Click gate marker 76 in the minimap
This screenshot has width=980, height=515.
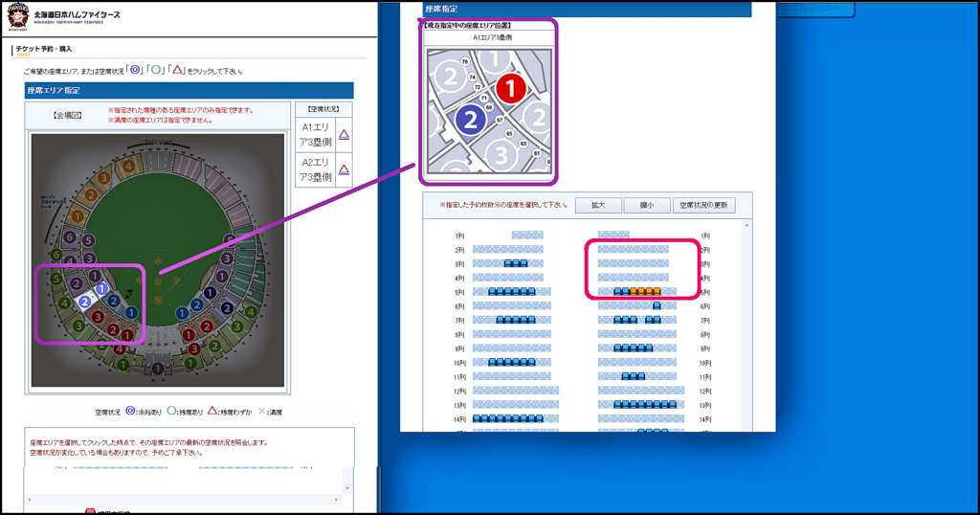click(464, 62)
